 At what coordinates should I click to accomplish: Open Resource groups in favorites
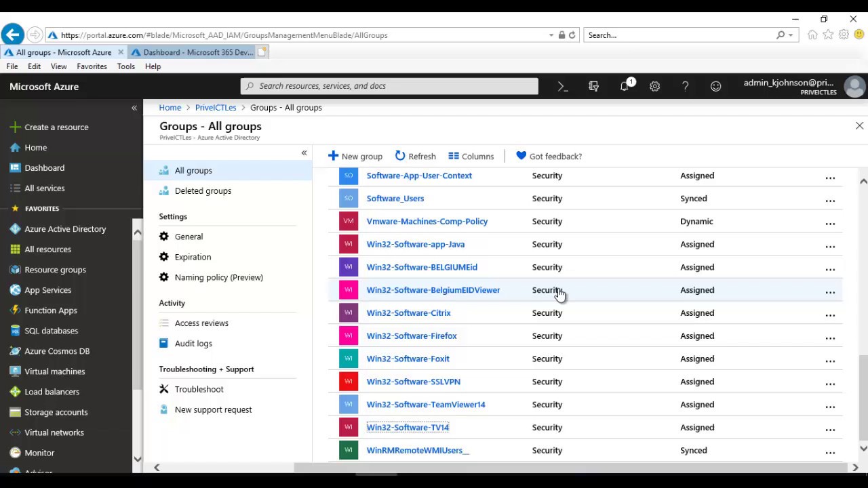point(55,269)
